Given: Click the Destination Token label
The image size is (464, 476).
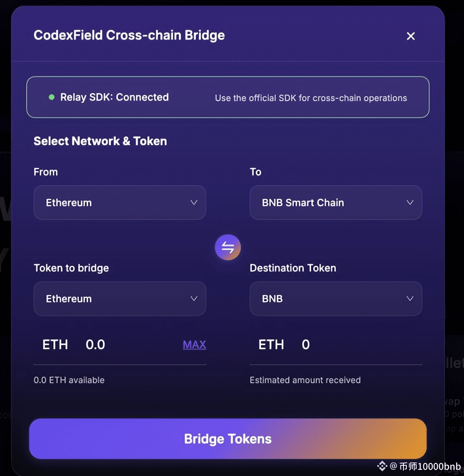Looking at the screenshot, I should coord(293,268).
